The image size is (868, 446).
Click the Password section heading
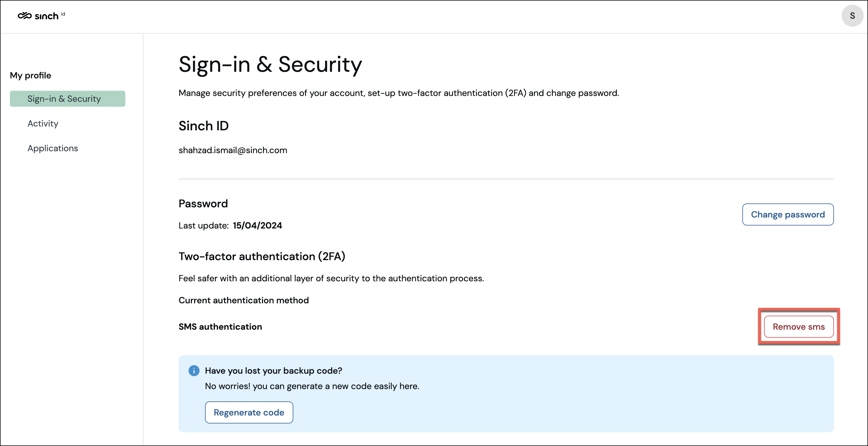(x=203, y=204)
